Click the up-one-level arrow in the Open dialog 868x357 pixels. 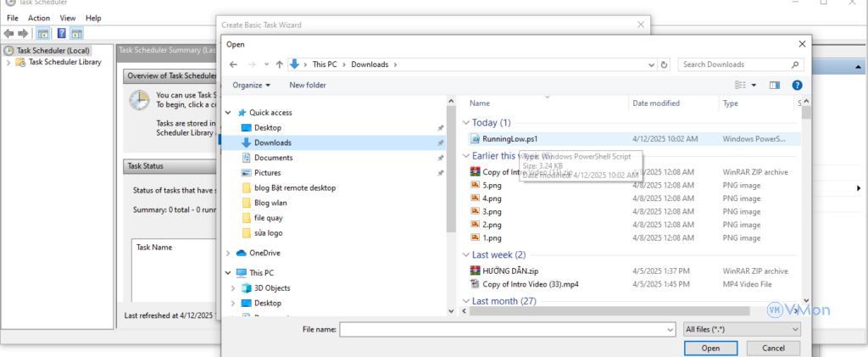(x=279, y=64)
